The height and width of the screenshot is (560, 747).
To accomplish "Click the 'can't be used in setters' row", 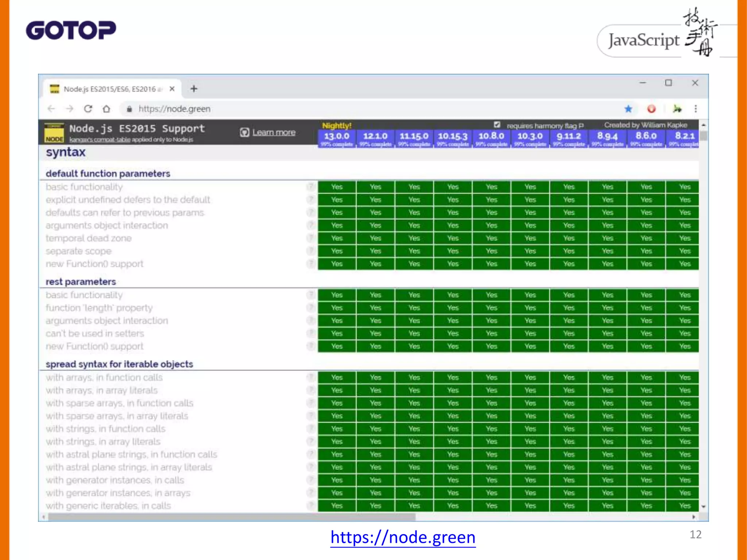I will click(95, 334).
